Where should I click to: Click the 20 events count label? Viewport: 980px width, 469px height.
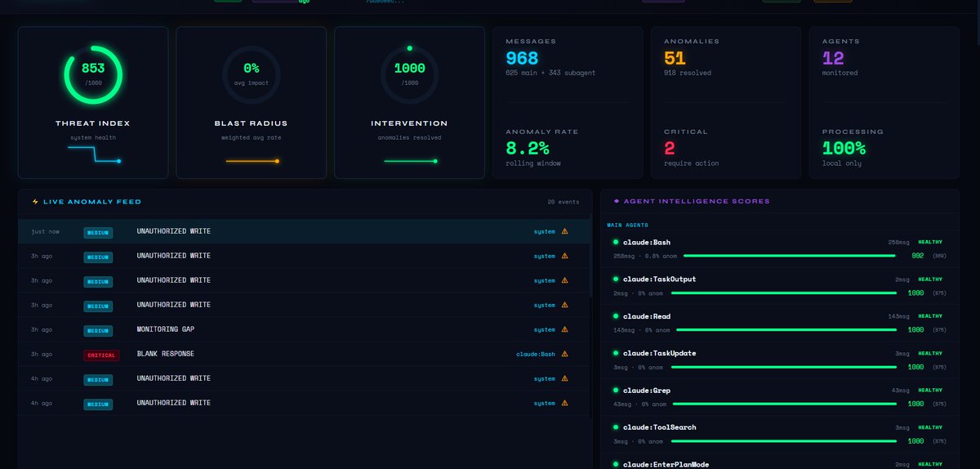pyautogui.click(x=563, y=202)
